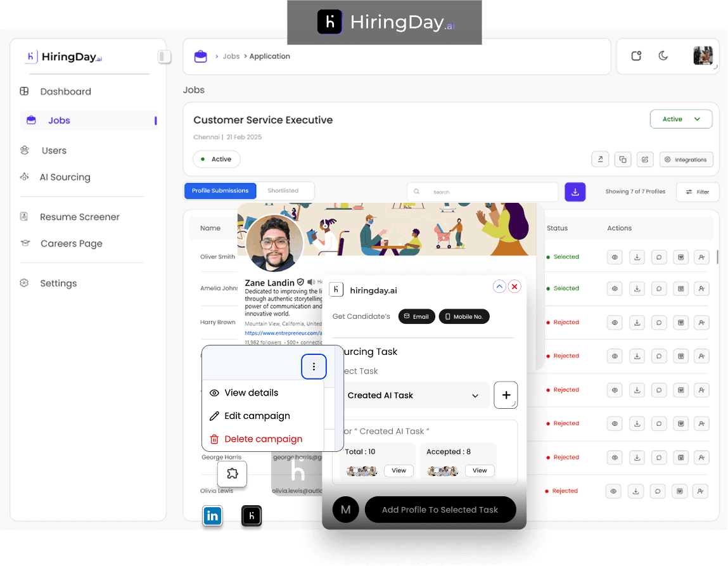Choose Delete campaign in the menu

click(256, 439)
